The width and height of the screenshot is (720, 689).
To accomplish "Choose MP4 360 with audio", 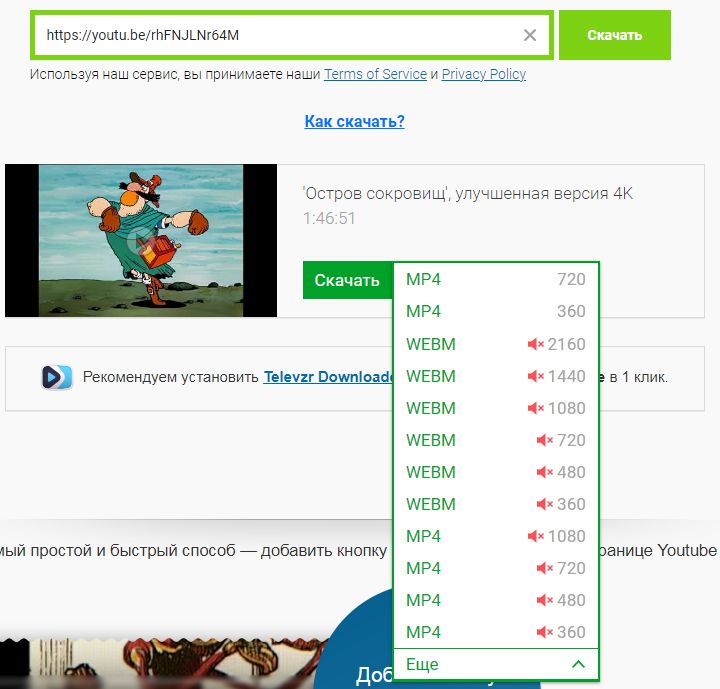I will (496, 311).
